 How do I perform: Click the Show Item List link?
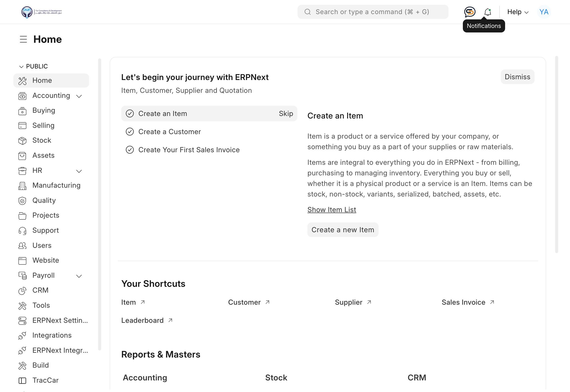pyautogui.click(x=332, y=210)
